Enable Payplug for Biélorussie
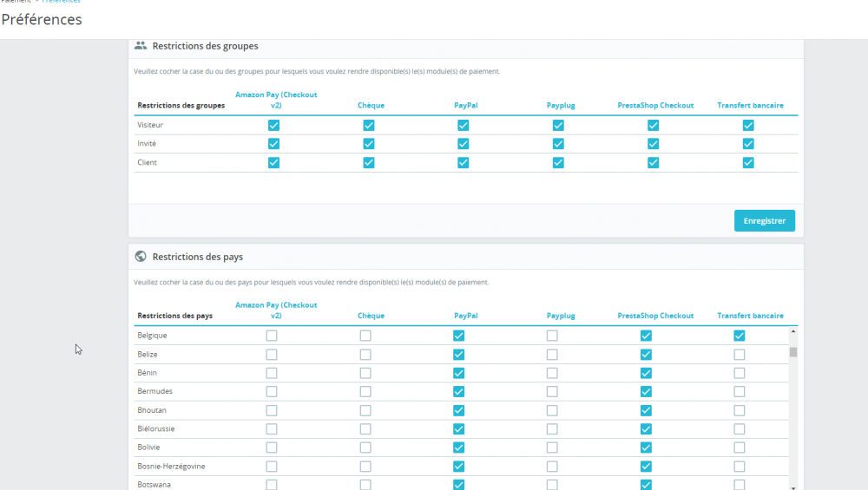 click(x=552, y=429)
